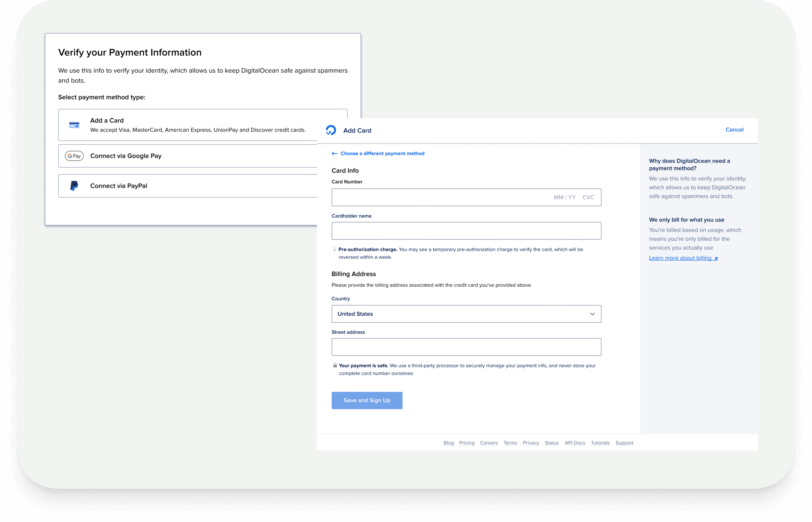Click the CVC placeholder field
The height and width of the screenshot is (522, 812).
588,197
